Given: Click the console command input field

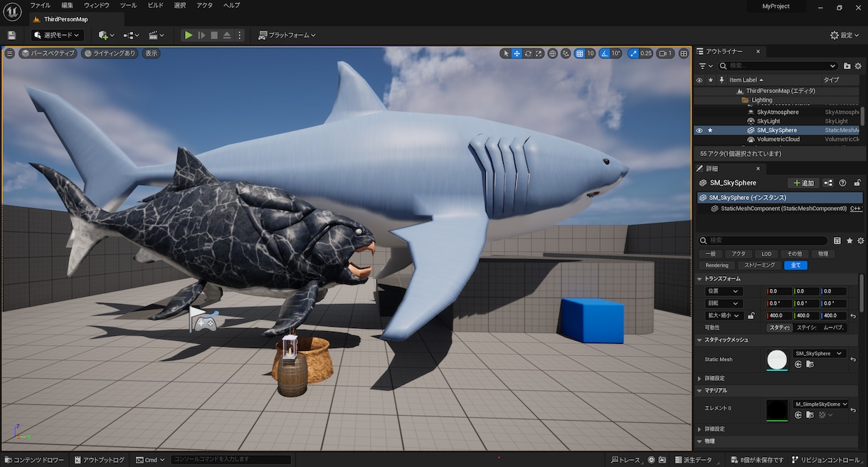Looking at the screenshot, I should [x=231, y=460].
